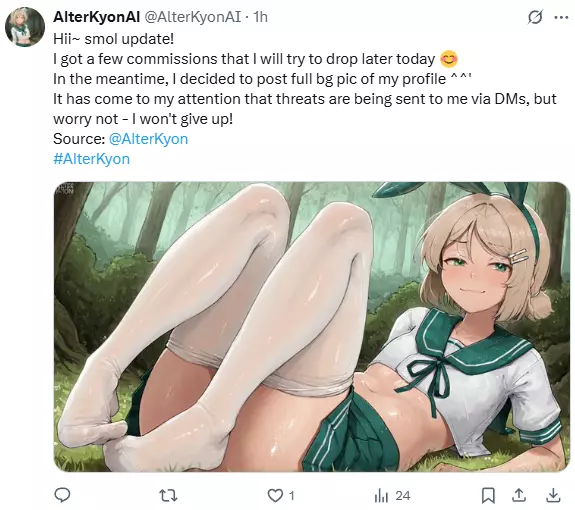
Task: Like the post with the heart icon
Action: point(275,496)
